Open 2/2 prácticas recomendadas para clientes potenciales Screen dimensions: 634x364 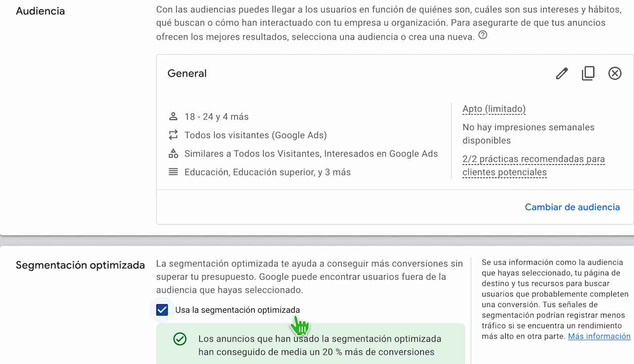[534, 166]
